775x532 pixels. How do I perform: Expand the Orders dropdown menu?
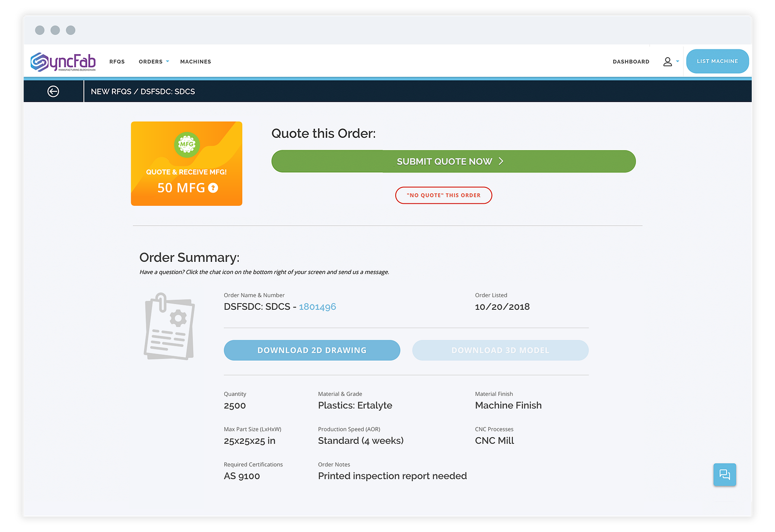[x=154, y=61]
